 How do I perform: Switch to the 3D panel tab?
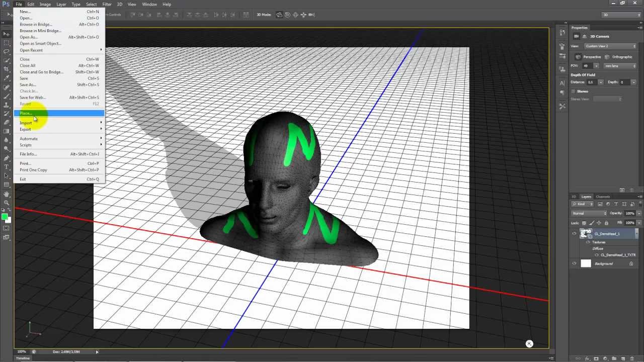point(574,197)
